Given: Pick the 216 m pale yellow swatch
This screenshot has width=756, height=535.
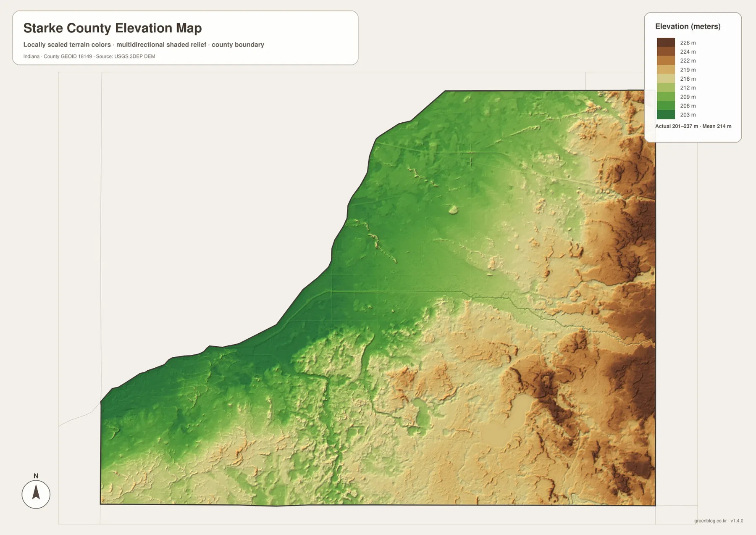Looking at the screenshot, I should coord(666,79).
